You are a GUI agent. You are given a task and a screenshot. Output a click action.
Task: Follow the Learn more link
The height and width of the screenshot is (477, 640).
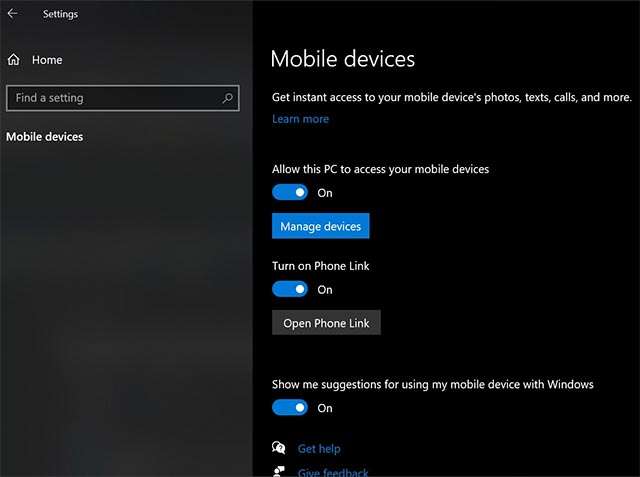coord(300,119)
